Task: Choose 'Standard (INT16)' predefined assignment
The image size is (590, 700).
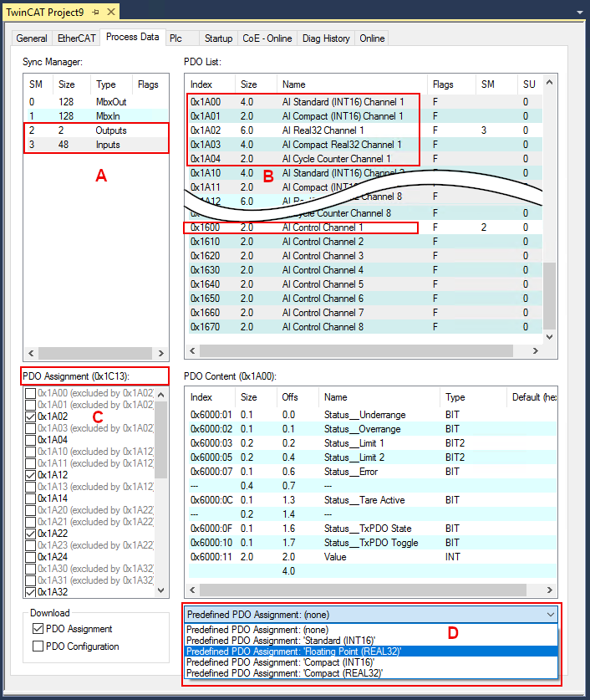Action: pyautogui.click(x=370, y=641)
